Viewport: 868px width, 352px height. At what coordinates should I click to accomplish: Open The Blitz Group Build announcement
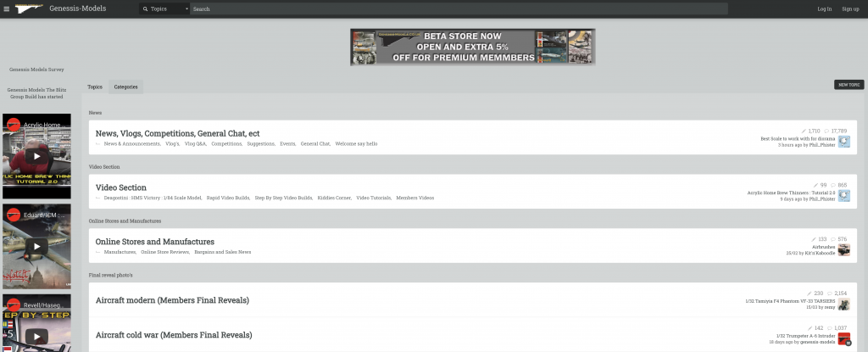[36, 92]
